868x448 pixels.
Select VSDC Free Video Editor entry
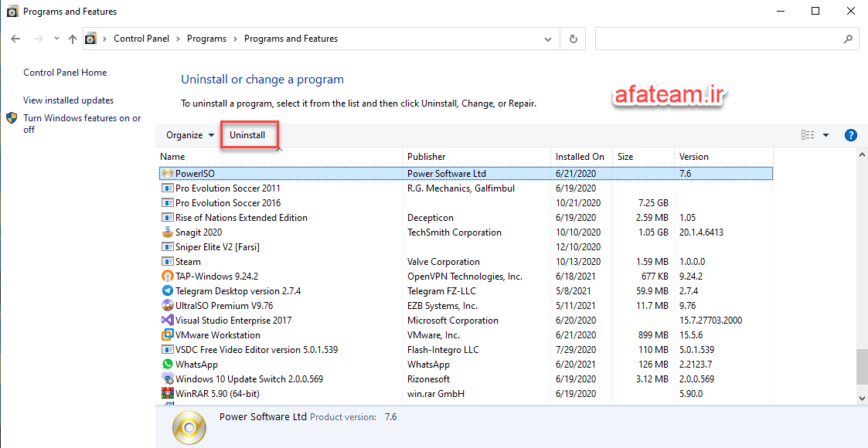[x=465, y=350]
